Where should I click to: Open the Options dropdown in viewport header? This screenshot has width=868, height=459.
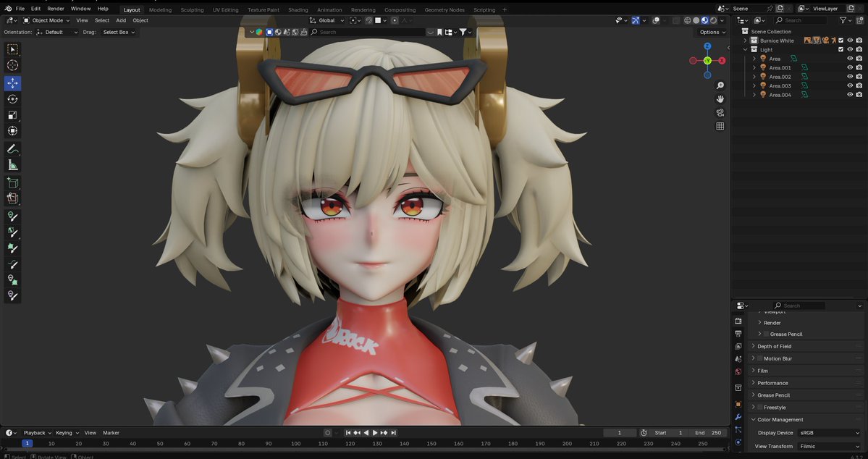tap(712, 32)
